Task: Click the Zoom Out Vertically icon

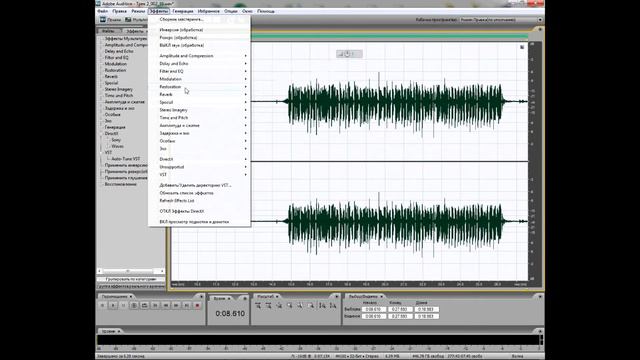Action: tap(333, 305)
